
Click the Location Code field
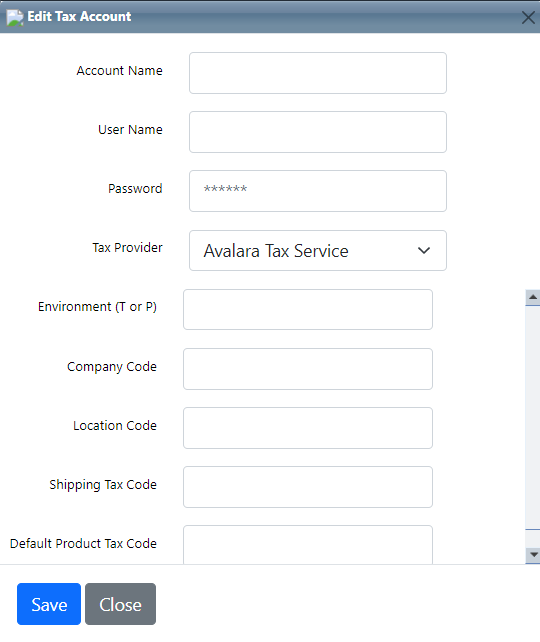308,428
